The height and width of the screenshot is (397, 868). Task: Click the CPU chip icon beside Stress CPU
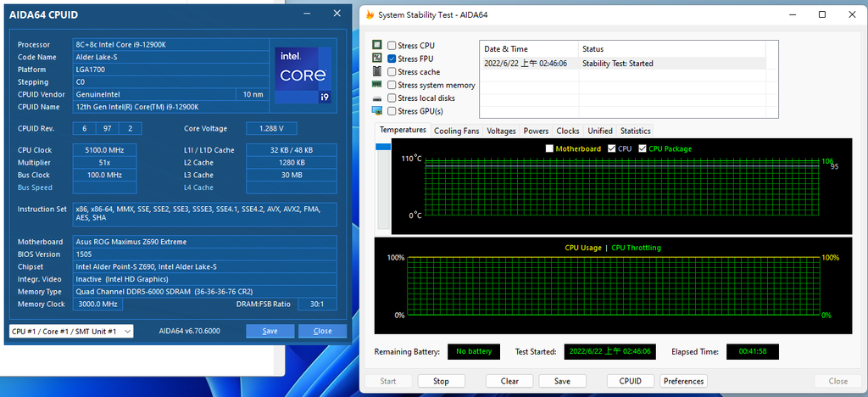click(377, 45)
